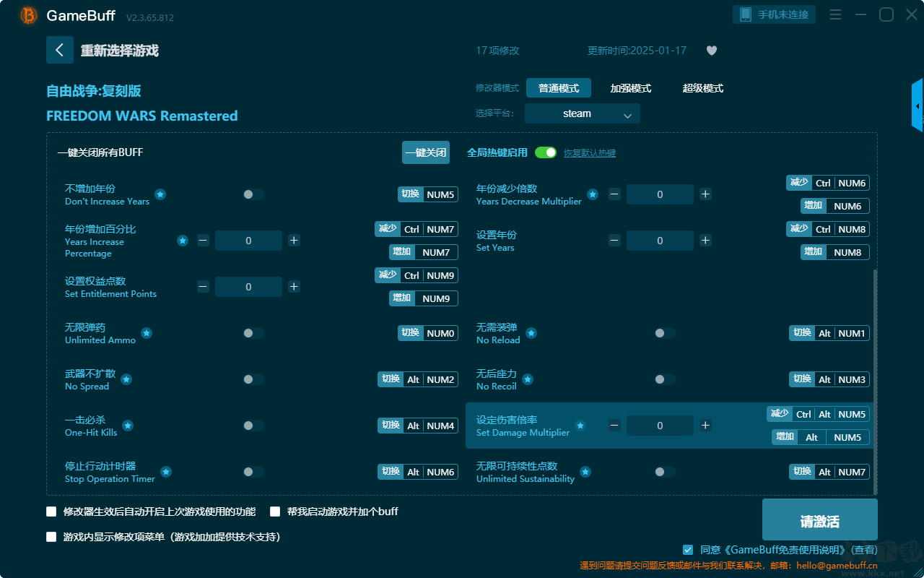924x578 pixels.
Task: Open disclaimer via (查看) link
Action: coord(863,550)
